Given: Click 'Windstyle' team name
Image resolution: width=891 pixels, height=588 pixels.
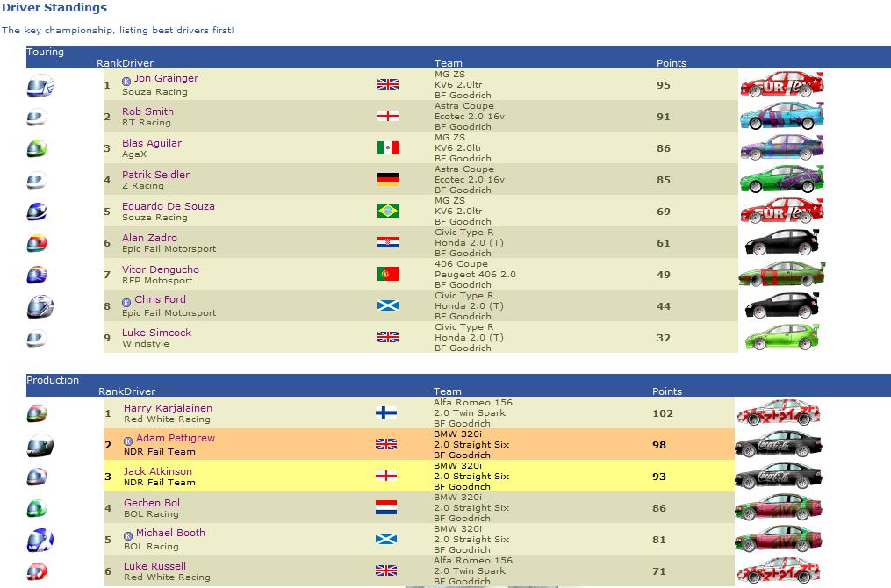Looking at the screenshot, I should tap(146, 344).
